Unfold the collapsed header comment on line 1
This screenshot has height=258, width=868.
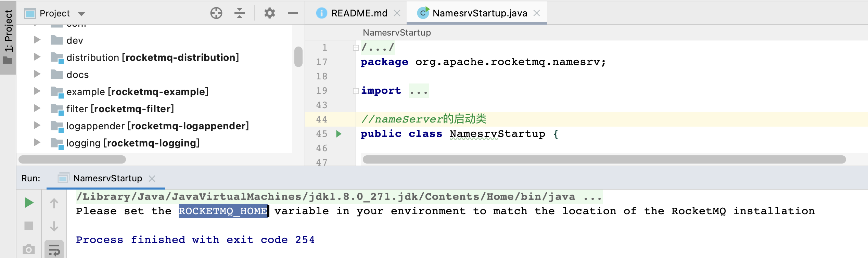tap(356, 48)
